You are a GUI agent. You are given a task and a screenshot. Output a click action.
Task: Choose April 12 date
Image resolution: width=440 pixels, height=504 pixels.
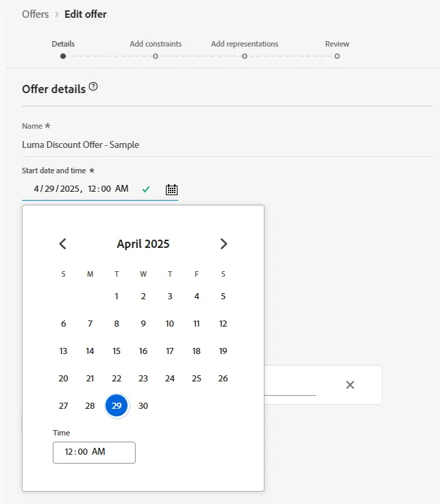tap(223, 323)
